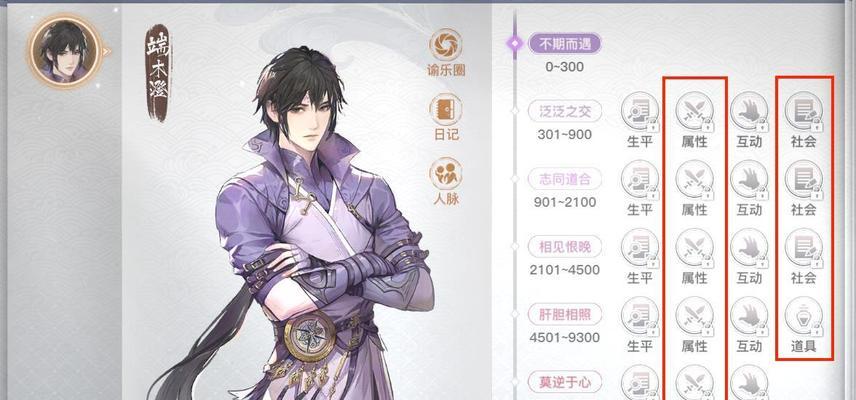Open the 谕乐圈 camera icon
This screenshot has height=400, width=856.
click(445, 45)
